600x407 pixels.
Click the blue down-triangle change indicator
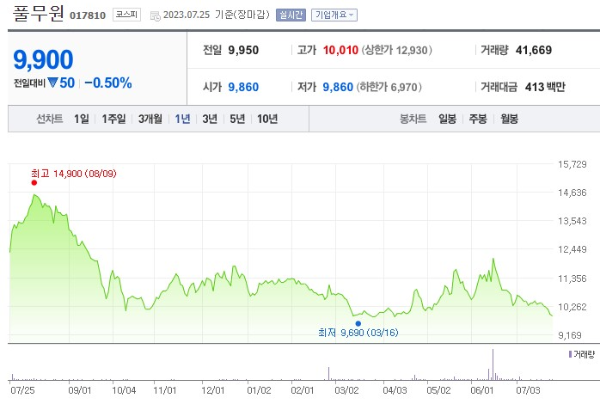pos(52,82)
